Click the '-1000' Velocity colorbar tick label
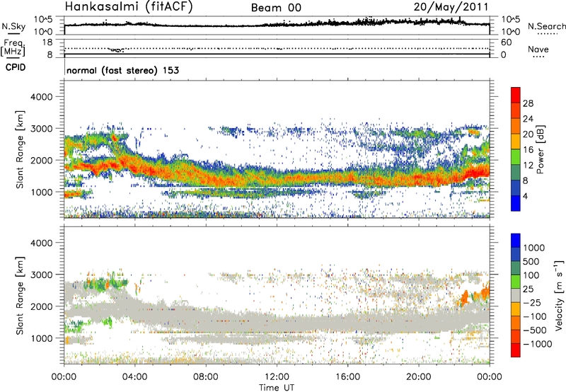Image resolution: width=566 pixels, height=392 pixels. tap(537, 344)
